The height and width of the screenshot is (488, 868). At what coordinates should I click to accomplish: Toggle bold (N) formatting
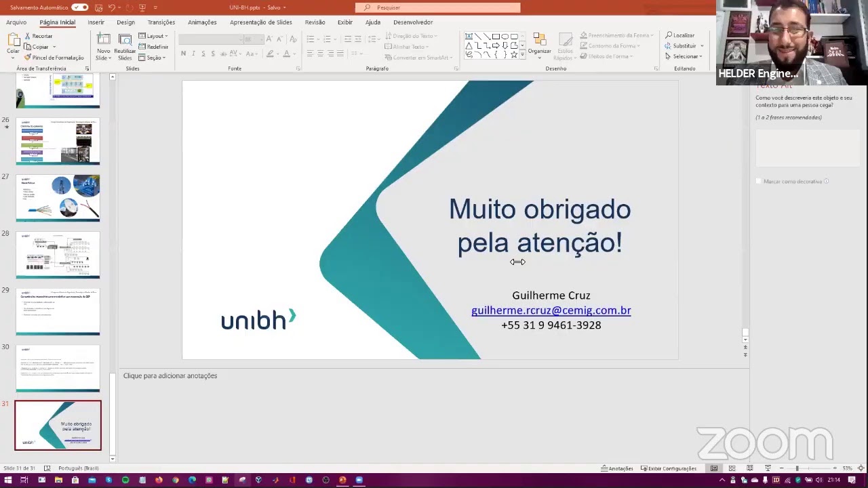coord(183,54)
